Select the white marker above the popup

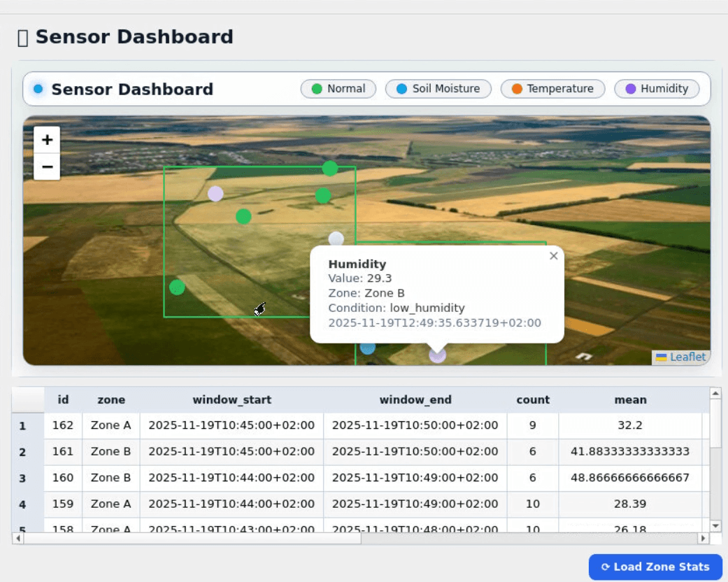[336, 239]
